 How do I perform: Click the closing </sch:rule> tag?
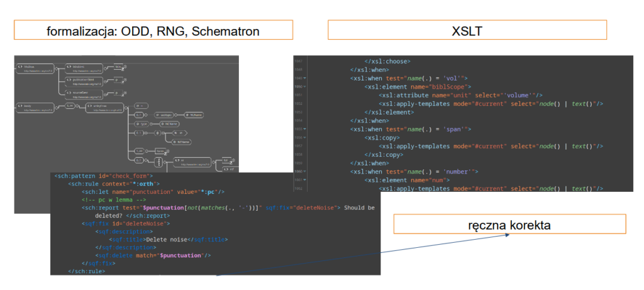87,272
